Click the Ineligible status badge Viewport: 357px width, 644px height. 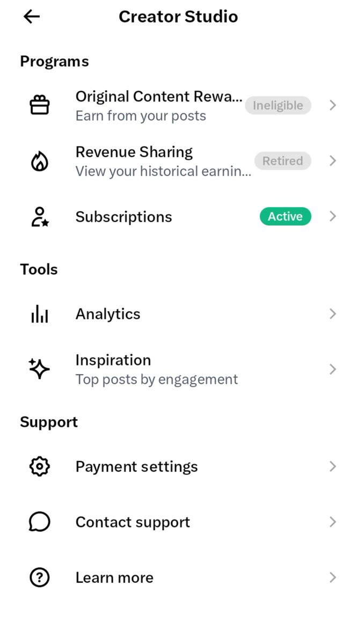(278, 105)
